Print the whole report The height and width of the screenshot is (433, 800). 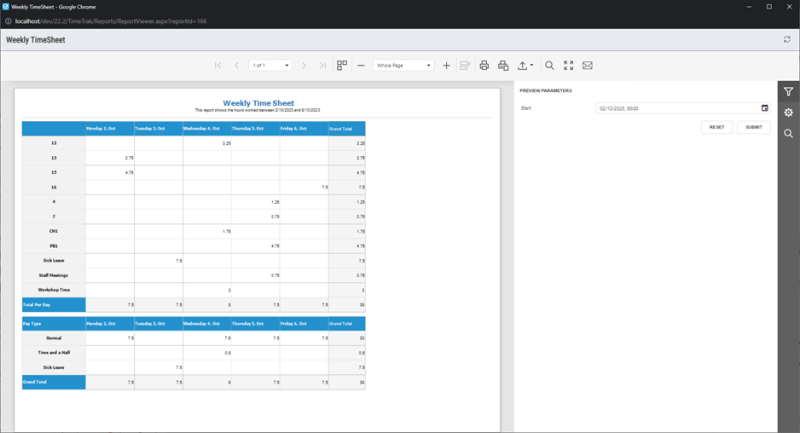tap(484, 65)
